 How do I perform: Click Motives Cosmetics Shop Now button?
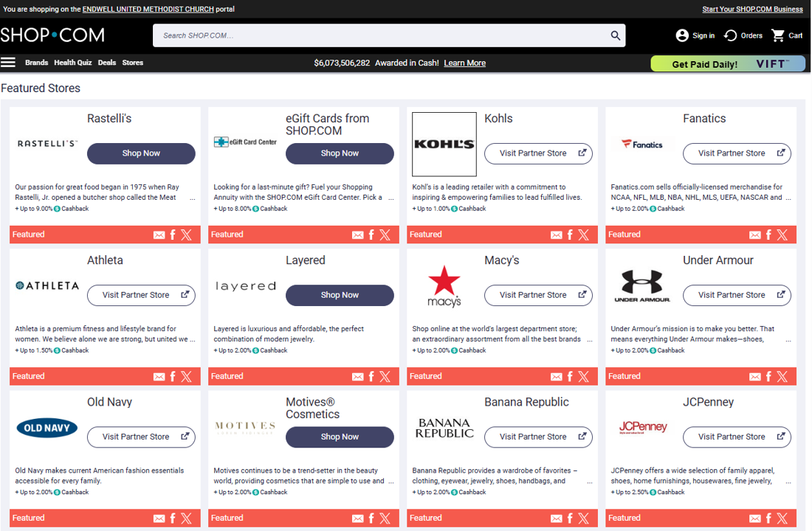[x=340, y=437]
